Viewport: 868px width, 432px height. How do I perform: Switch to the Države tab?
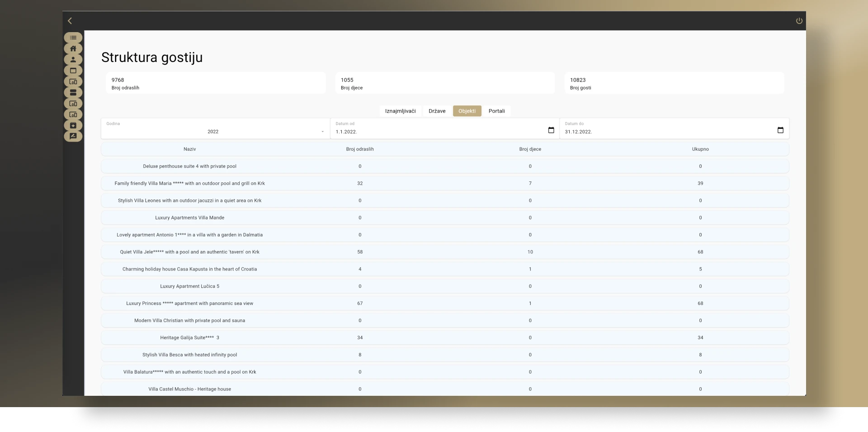pos(437,111)
